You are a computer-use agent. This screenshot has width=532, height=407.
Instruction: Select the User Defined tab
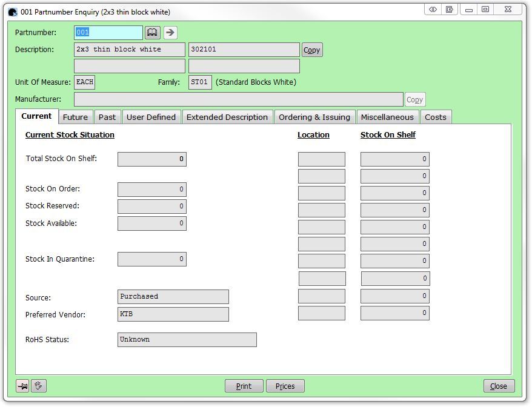pos(151,117)
